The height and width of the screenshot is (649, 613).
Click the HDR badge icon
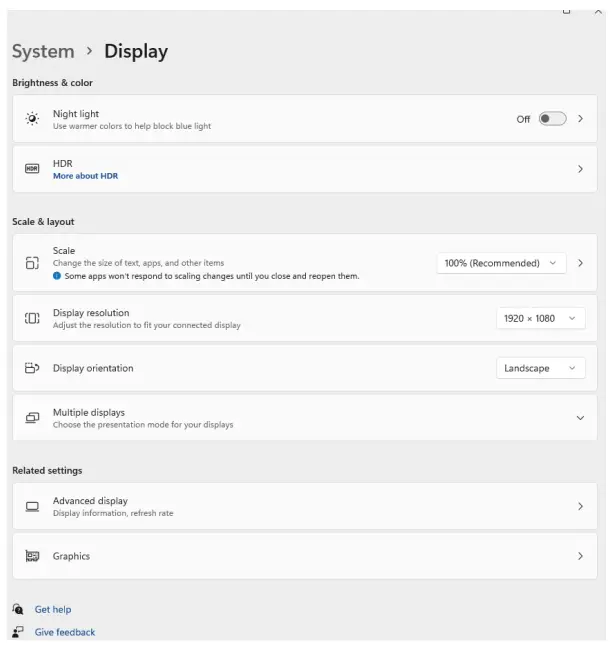point(32,169)
